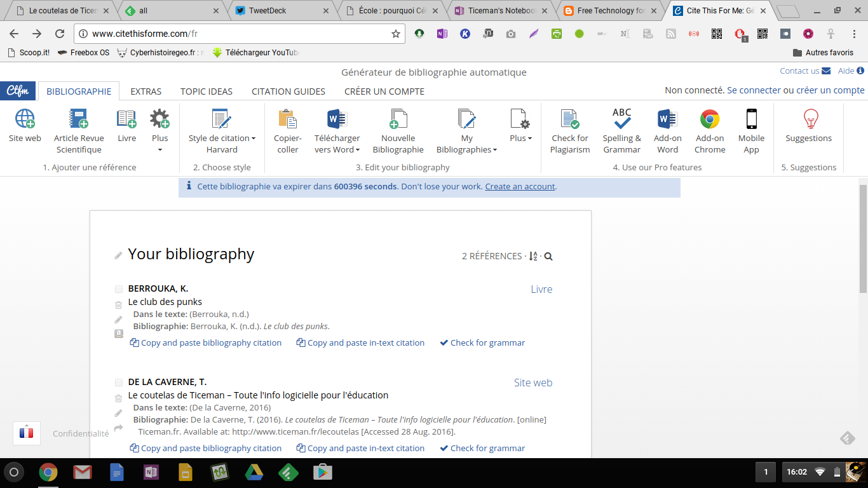Open the Mobile App link

(751, 132)
